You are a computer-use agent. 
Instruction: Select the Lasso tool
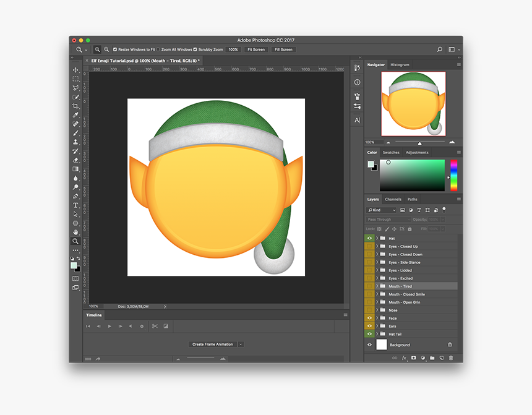point(75,88)
